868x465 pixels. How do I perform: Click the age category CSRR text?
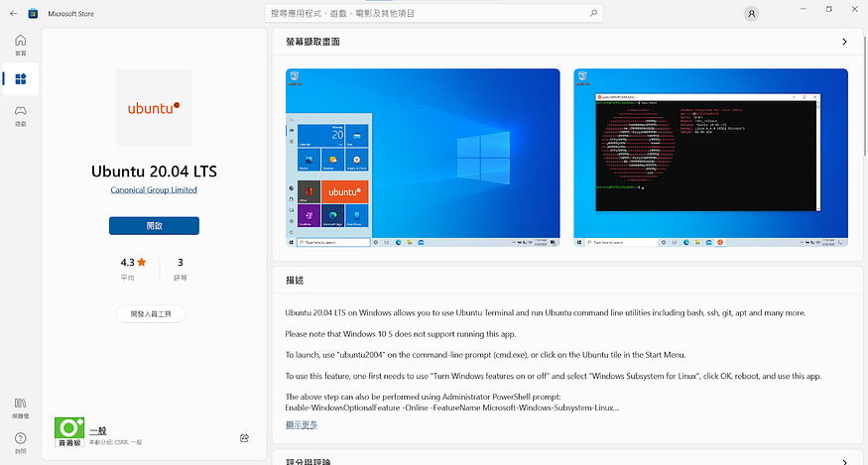tap(116, 442)
